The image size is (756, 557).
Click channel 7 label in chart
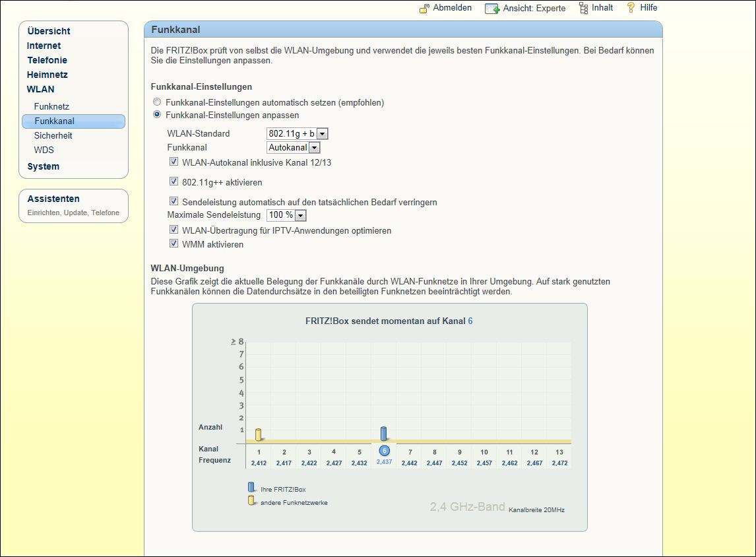pos(410,452)
